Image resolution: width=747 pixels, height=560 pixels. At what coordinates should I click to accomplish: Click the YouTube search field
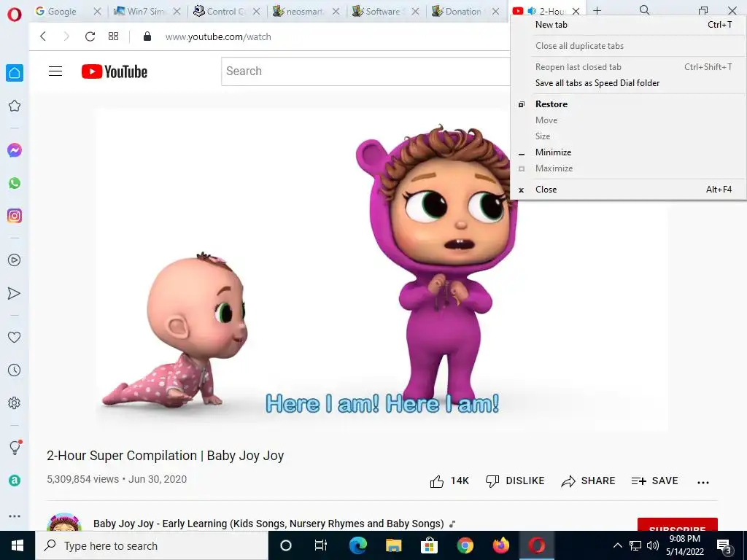click(365, 71)
